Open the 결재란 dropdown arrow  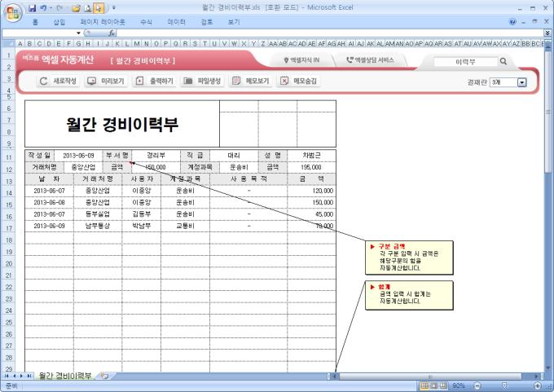522,82
